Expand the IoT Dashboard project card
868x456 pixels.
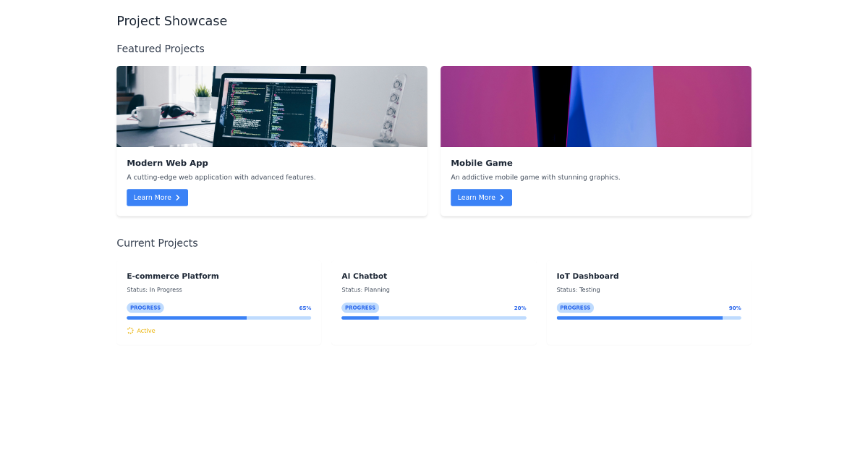(649, 300)
